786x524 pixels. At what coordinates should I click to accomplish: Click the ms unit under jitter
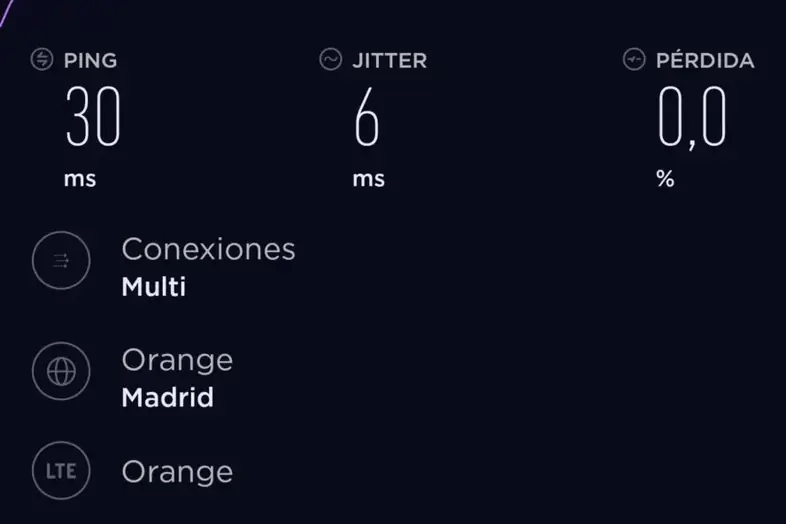point(368,179)
